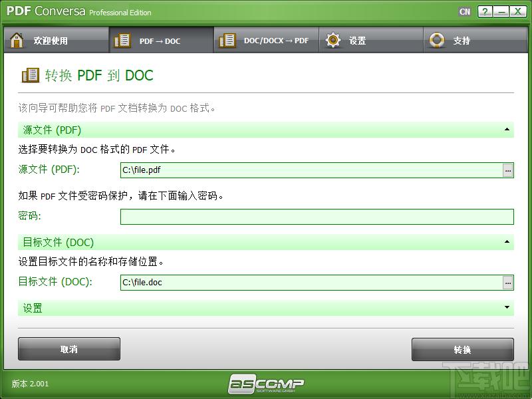Click the document icon beside 转换 PDF 到 DOC heading
532x399 pixels.
click(x=31, y=75)
